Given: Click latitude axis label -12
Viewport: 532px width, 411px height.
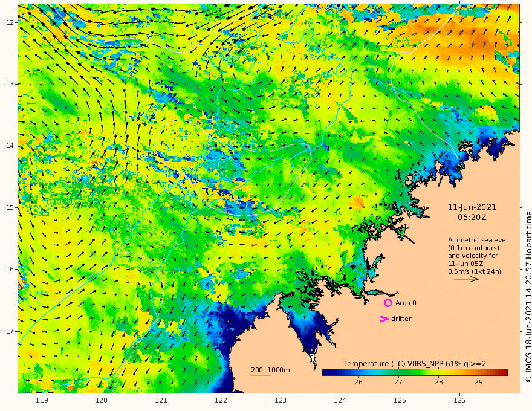Looking at the screenshot, I should (9, 22).
